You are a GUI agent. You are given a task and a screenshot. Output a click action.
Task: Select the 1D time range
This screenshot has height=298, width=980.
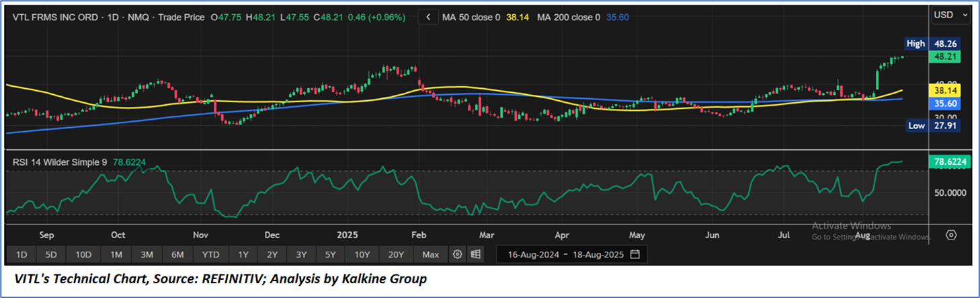coord(22,255)
